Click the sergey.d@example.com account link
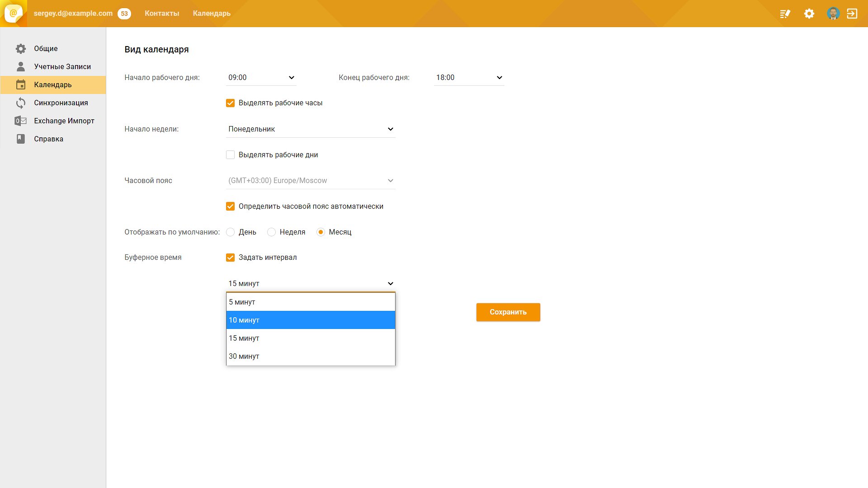Screen dimensions: 868x488 [x=73, y=14]
